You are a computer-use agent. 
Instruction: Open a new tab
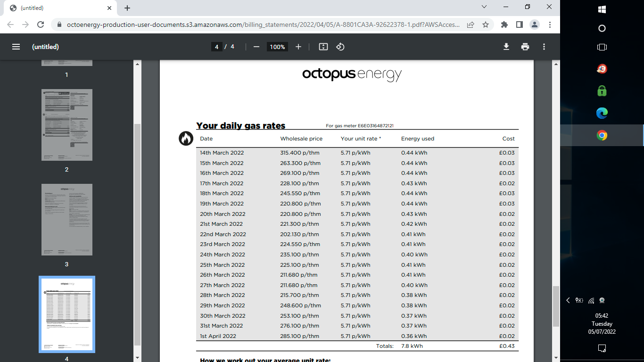127,8
